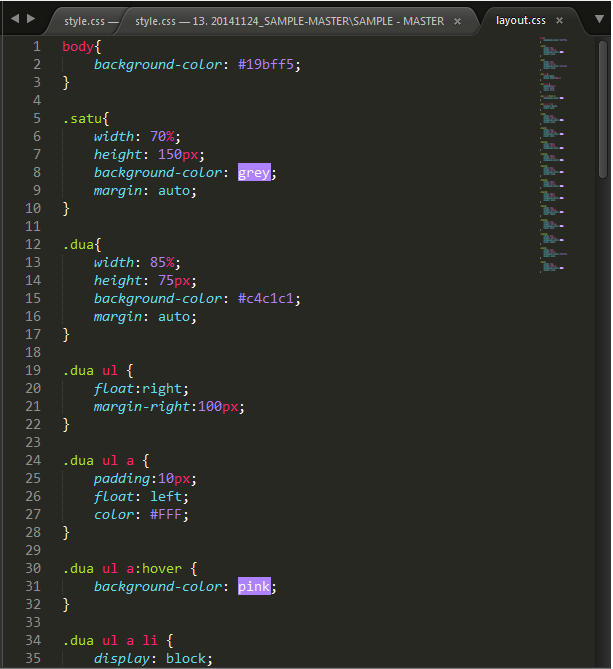Click the #FFF color value
Screen dimensions: 613x669
coord(166,514)
